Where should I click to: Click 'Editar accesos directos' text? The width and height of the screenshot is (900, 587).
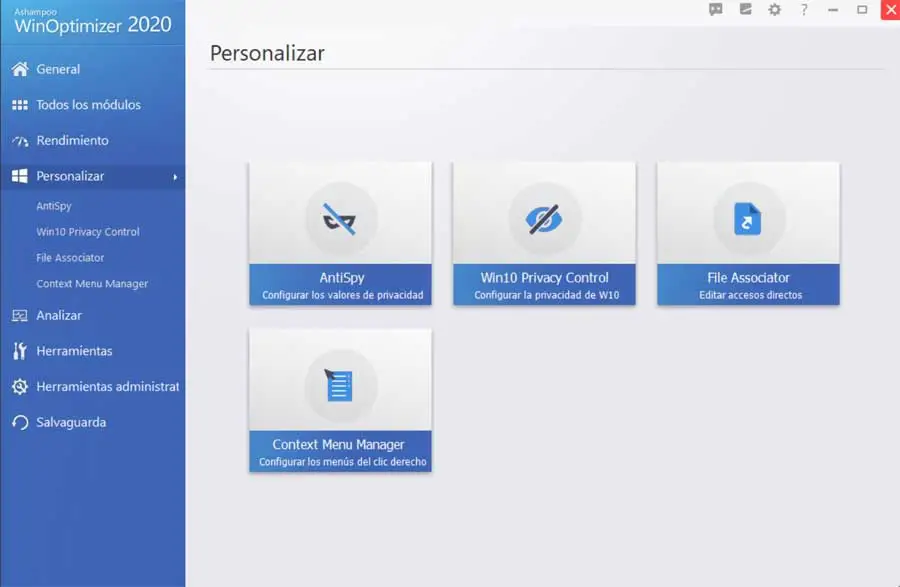pos(750,295)
